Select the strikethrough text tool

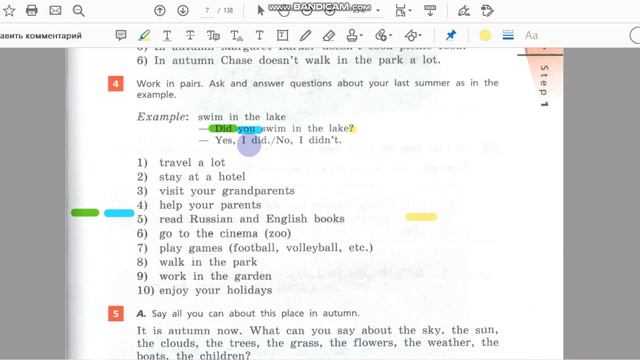(x=190, y=36)
